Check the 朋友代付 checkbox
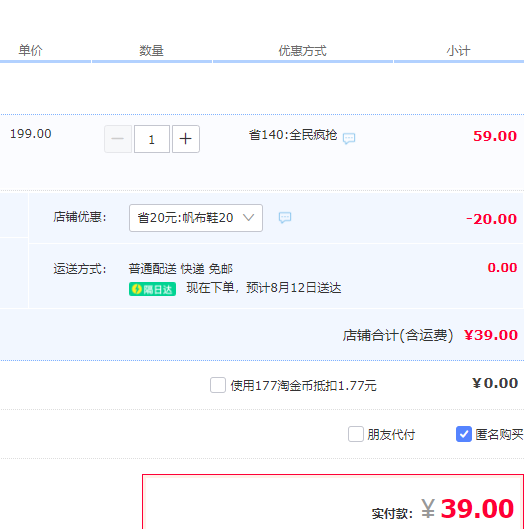This screenshot has height=529, width=531. 356,434
